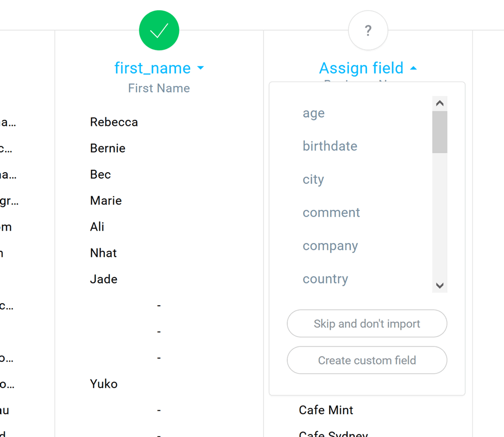Open the first_name field dropdown
Image resolution: width=504 pixels, height=437 pixels.
[159, 68]
